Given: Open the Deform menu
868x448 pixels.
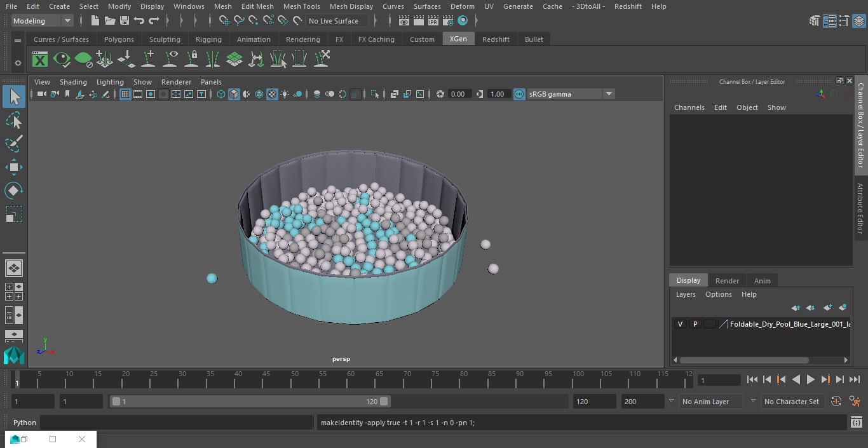Looking at the screenshot, I should click(x=462, y=6).
